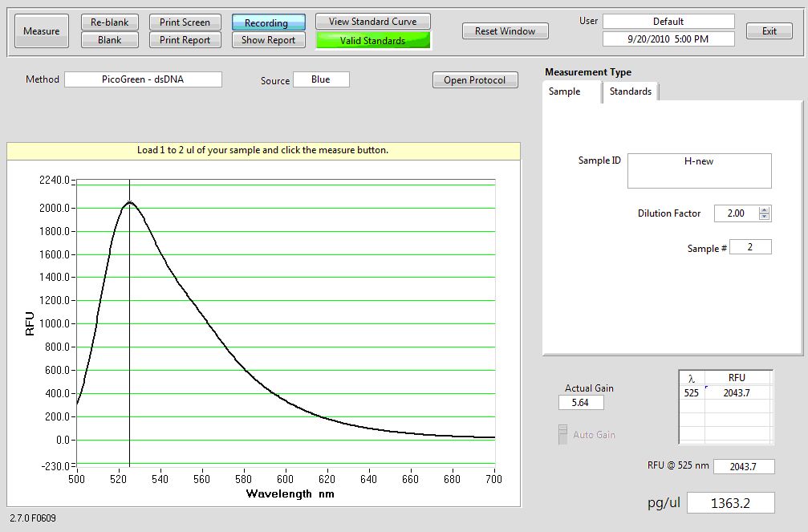Click the Measure button

coord(41,31)
